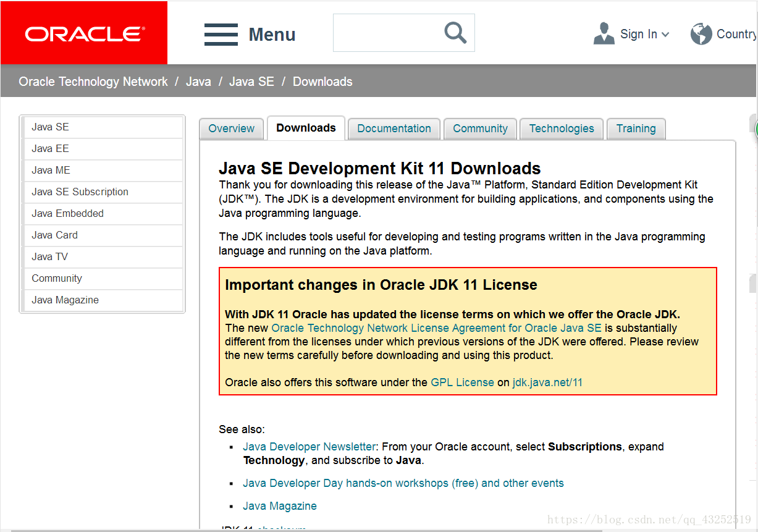758x532 pixels.
Task: Open Community in the sidebar
Action: coord(103,279)
